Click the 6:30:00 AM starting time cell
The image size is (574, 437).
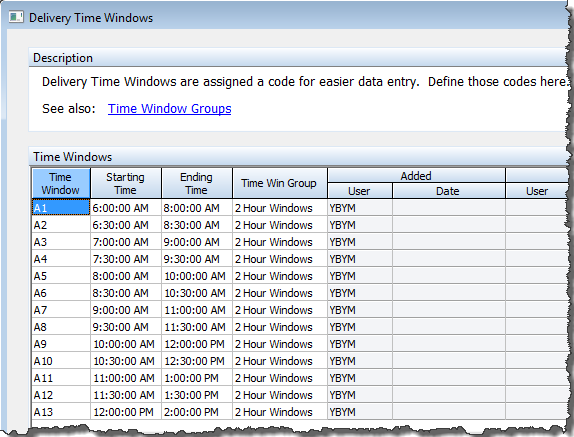[126, 225]
